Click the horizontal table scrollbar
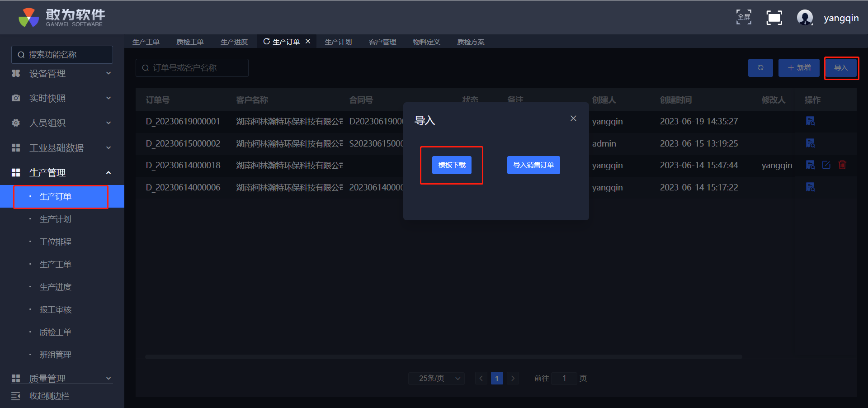Screen dimensions: 868x408 point(443,357)
